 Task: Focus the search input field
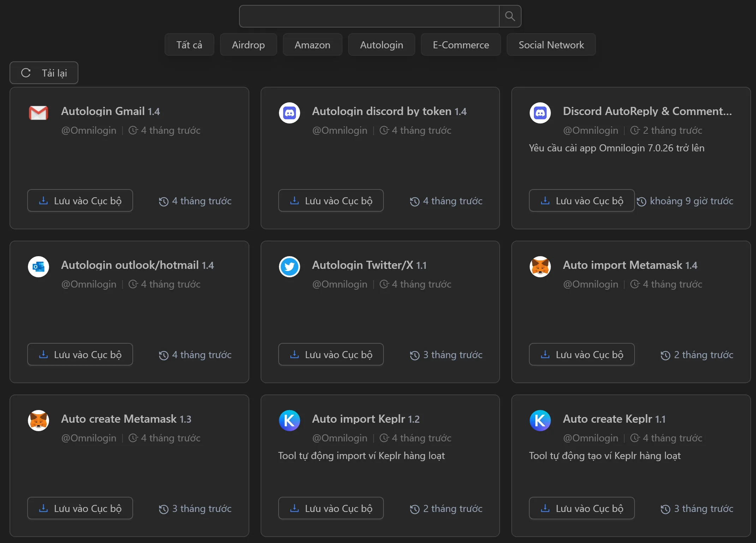369,16
